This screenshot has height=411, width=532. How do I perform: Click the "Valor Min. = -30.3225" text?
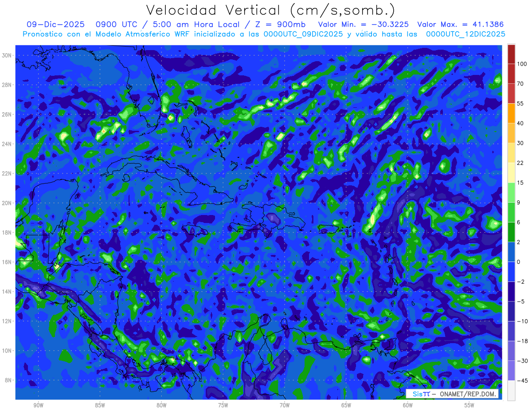(364, 24)
